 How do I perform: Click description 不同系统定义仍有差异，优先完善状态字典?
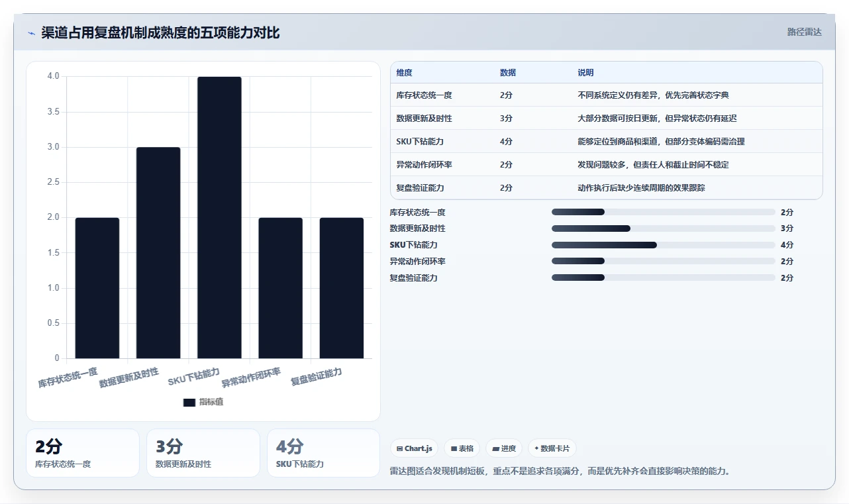pyautogui.click(x=653, y=95)
